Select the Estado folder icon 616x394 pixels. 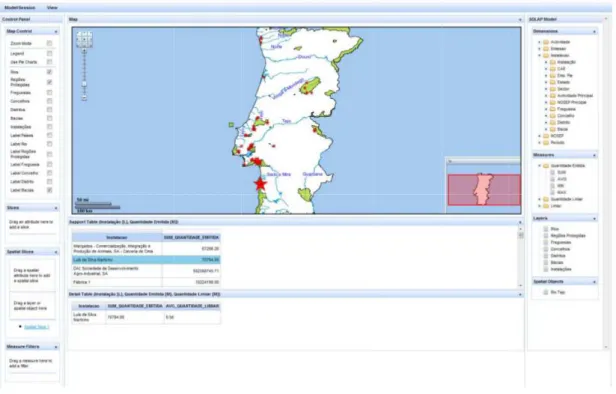point(553,82)
